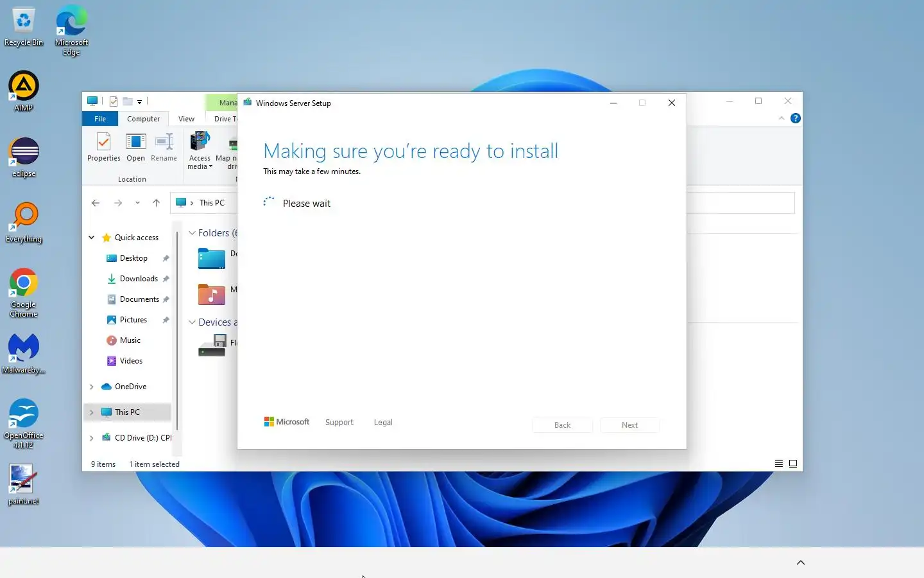Open the AIMP desktop shortcut

tap(24, 91)
